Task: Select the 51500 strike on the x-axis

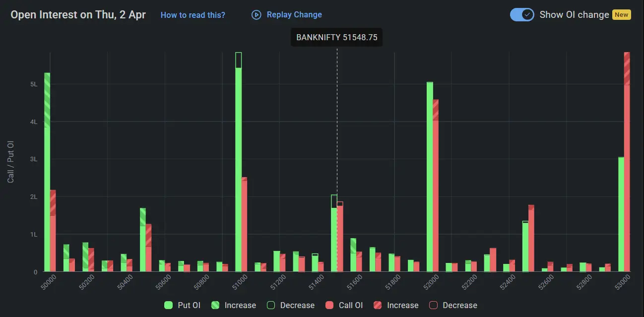Action: (336, 281)
